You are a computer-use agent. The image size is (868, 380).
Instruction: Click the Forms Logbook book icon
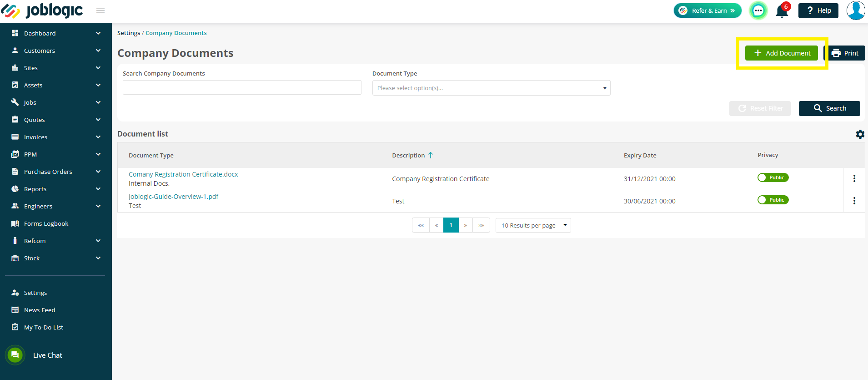[15, 223]
